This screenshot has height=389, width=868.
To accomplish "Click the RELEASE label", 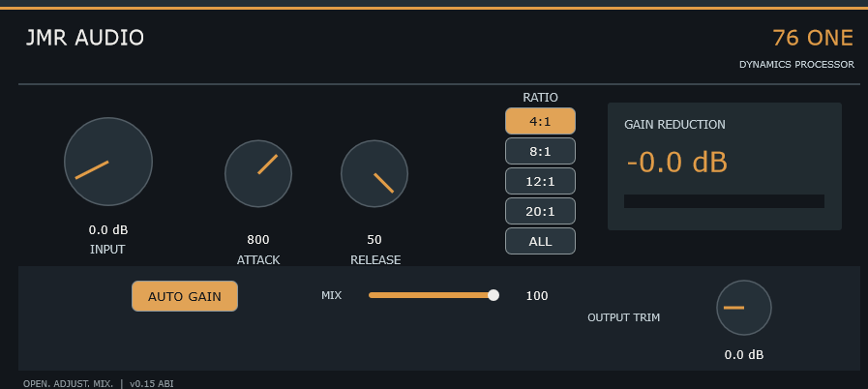I will 375,260.
